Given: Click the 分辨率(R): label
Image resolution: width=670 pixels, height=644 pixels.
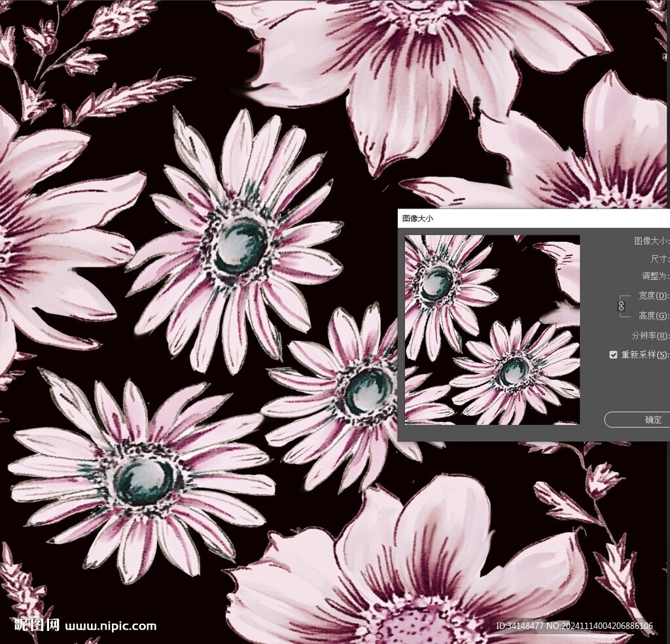Looking at the screenshot, I should [650, 335].
